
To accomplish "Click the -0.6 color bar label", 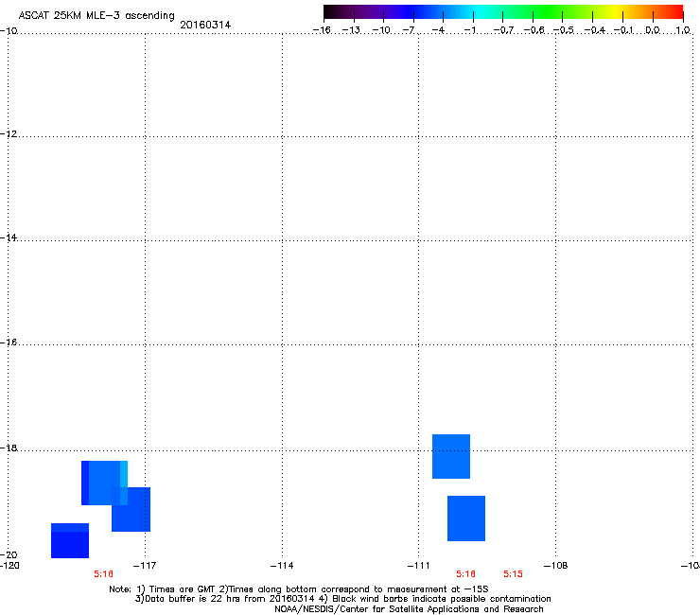I will [534, 30].
